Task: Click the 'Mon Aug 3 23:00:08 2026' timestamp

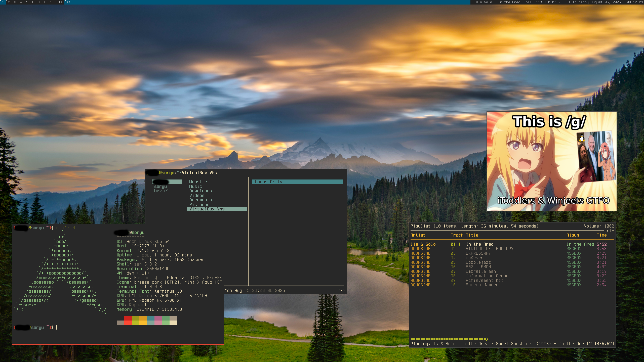Action: (255, 290)
